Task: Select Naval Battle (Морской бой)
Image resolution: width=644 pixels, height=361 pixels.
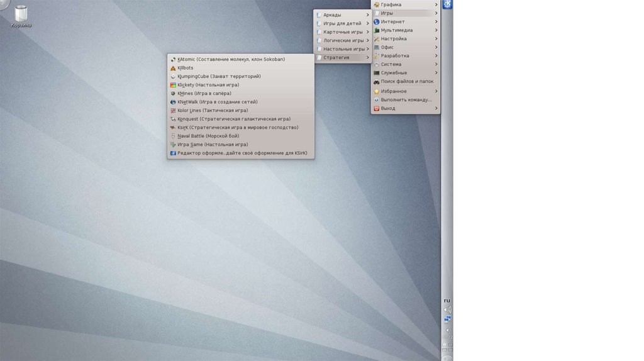Action: click(x=208, y=136)
